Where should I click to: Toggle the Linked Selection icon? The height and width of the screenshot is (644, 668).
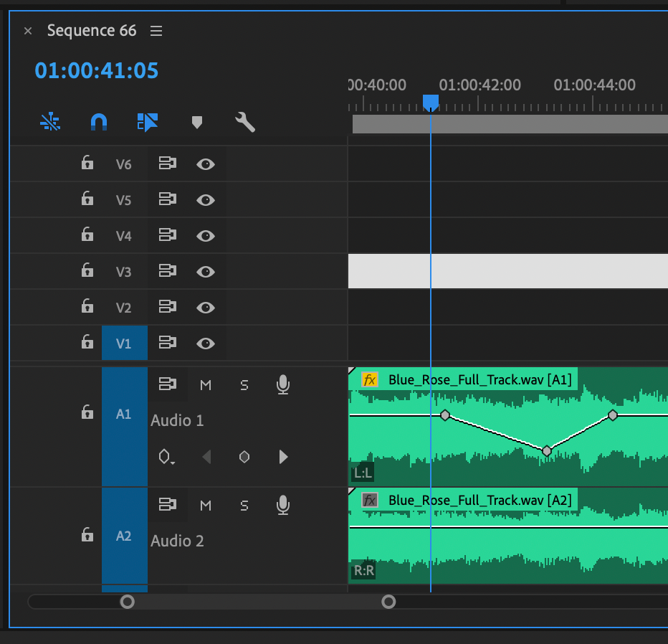click(x=49, y=121)
